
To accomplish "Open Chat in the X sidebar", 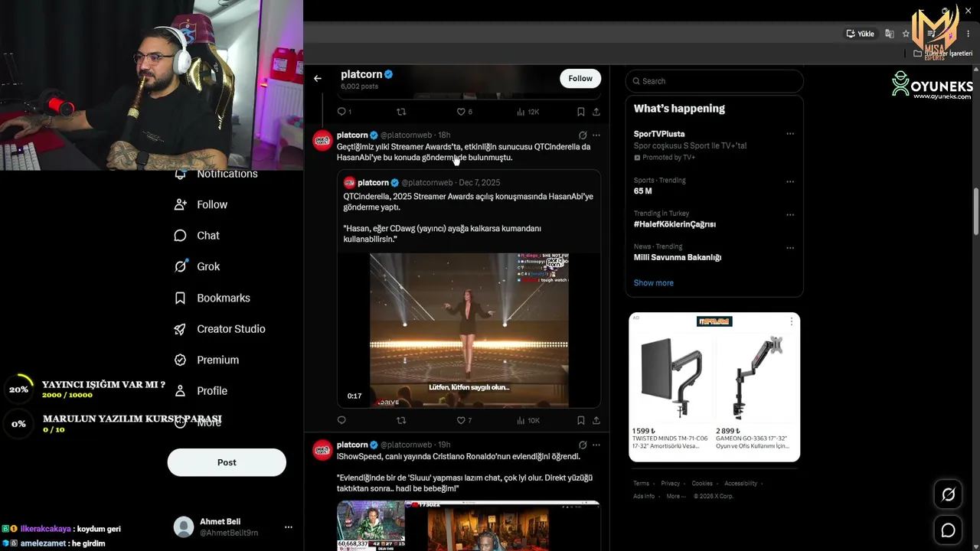I will [x=197, y=236].
